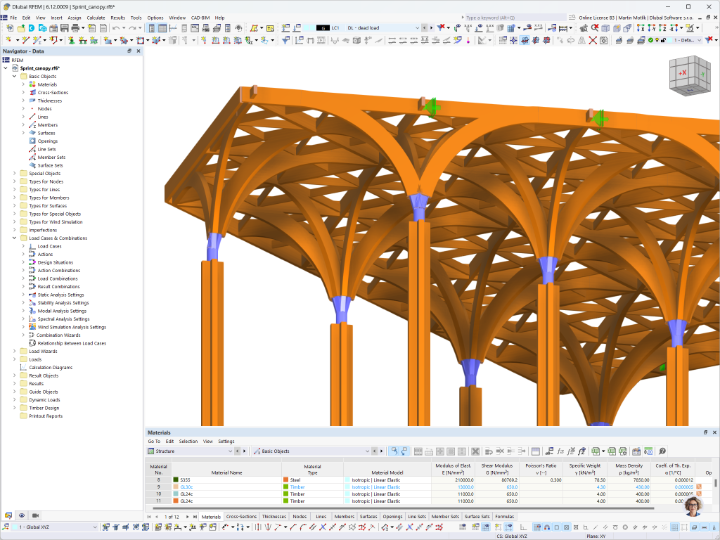Click the red X delete icon in second toolbar

[593, 40]
